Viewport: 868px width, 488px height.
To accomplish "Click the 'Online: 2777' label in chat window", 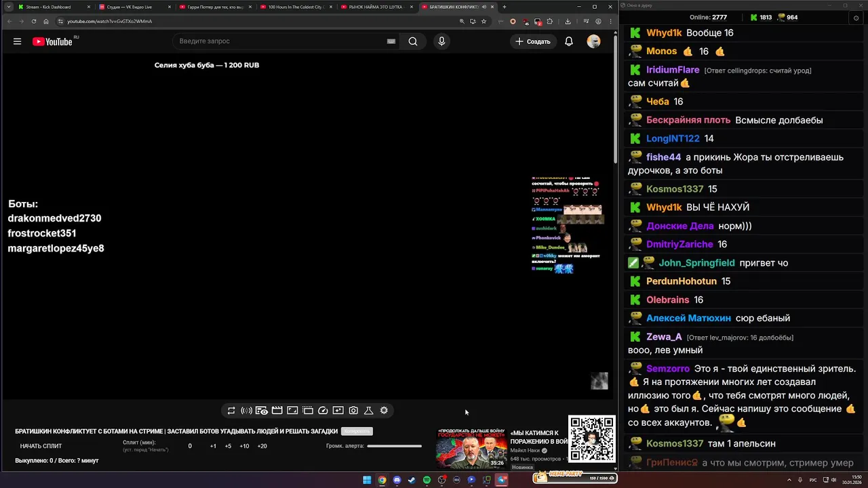I will [x=708, y=18].
